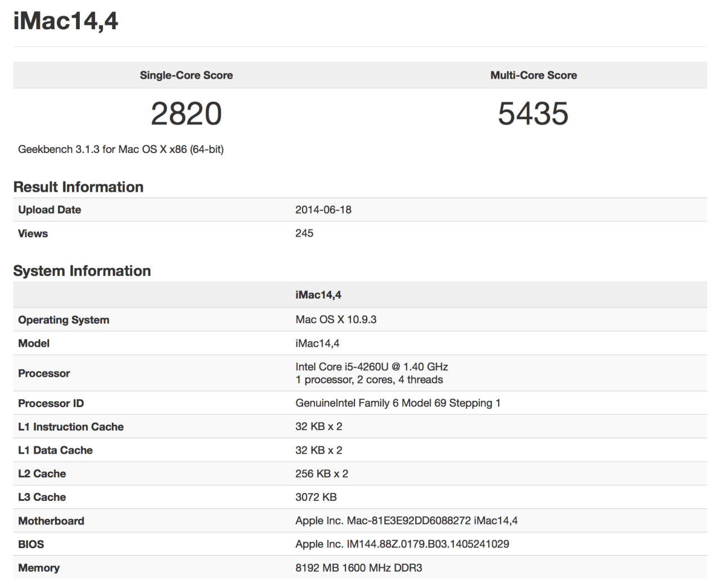This screenshot has width=720, height=588.
Task: Click the GenuineIntel Processor ID value
Action: (x=398, y=403)
